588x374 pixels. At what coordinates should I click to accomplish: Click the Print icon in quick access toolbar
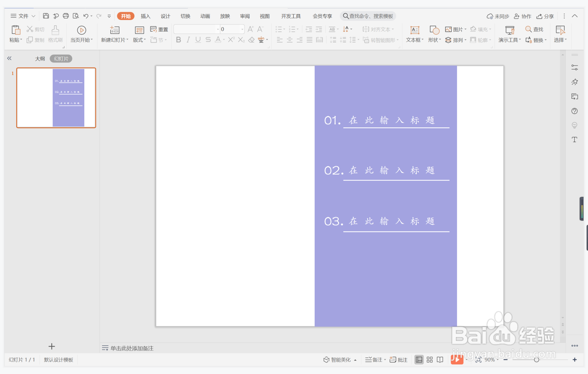[66, 16]
